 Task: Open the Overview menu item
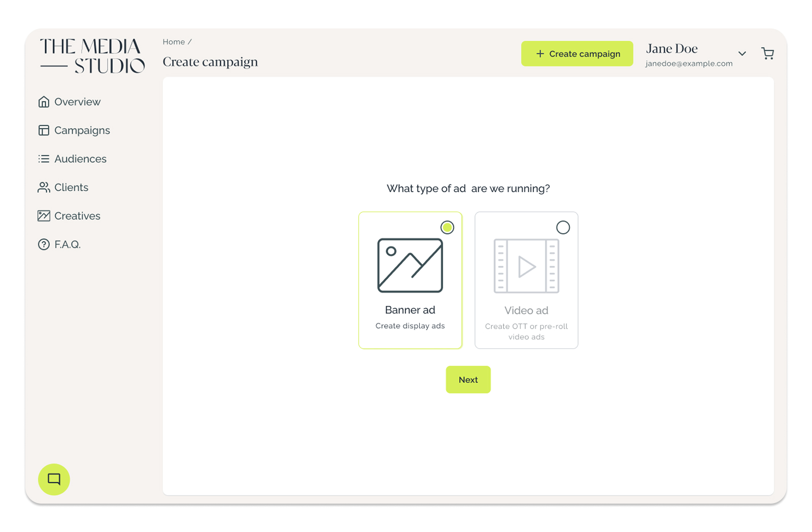pyautogui.click(x=70, y=102)
